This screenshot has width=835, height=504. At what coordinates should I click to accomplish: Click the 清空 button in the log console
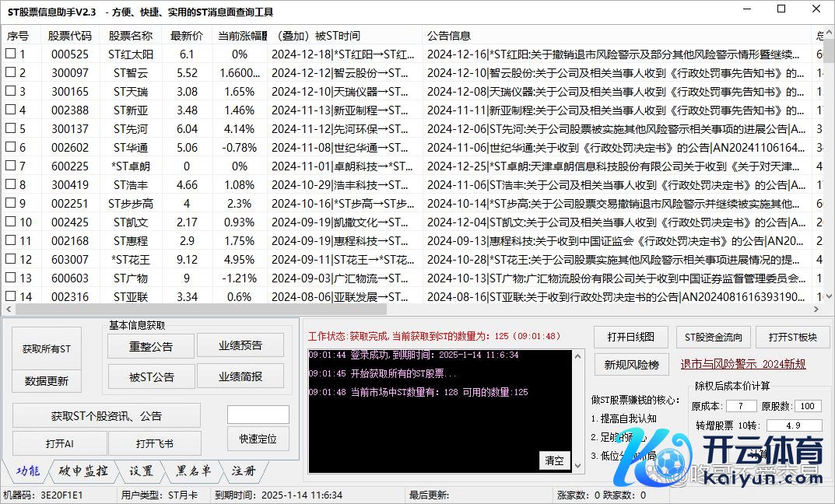point(554,460)
